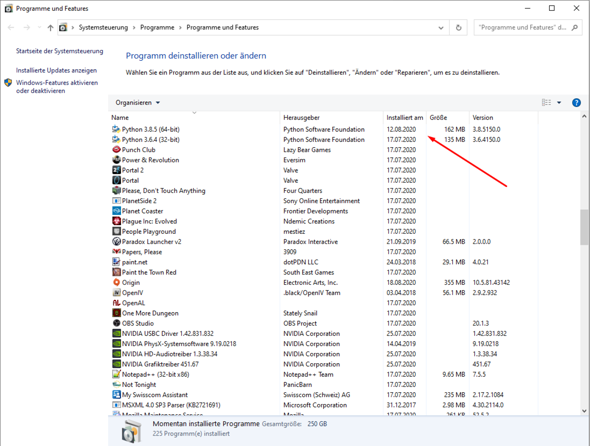Click install date 12.08.2020
This screenshot has height=446, width=590.
click(401, 129)
